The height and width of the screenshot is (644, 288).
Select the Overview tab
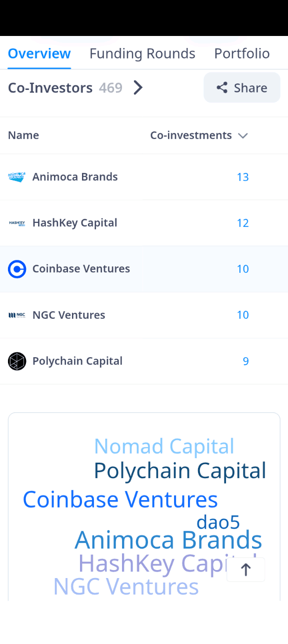[x=39, y=53]
